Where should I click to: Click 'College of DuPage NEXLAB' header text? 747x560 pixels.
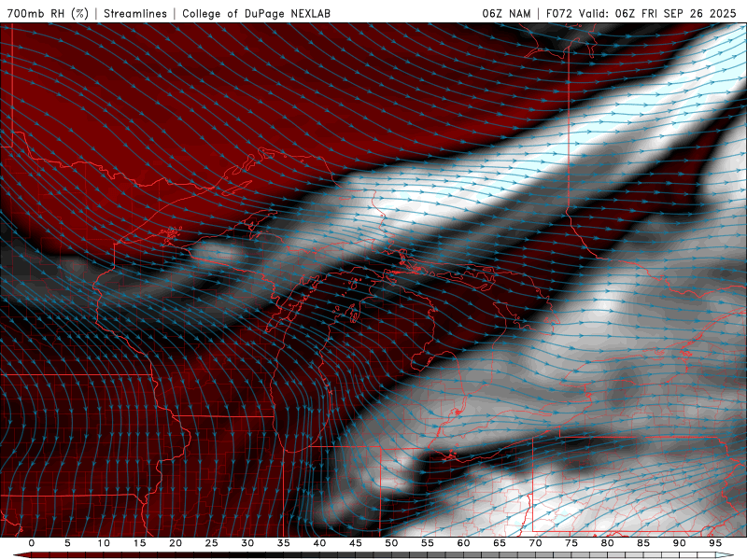coord(256,13)
